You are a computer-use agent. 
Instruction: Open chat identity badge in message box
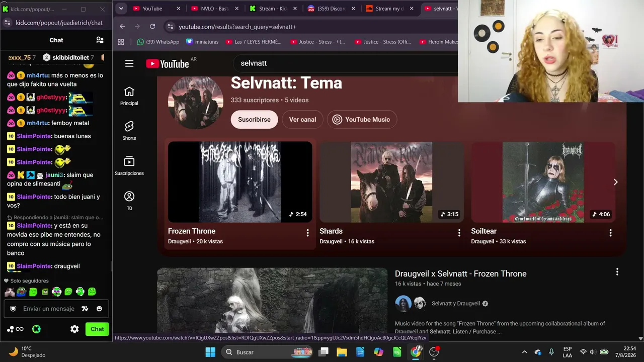pos(14,309)
